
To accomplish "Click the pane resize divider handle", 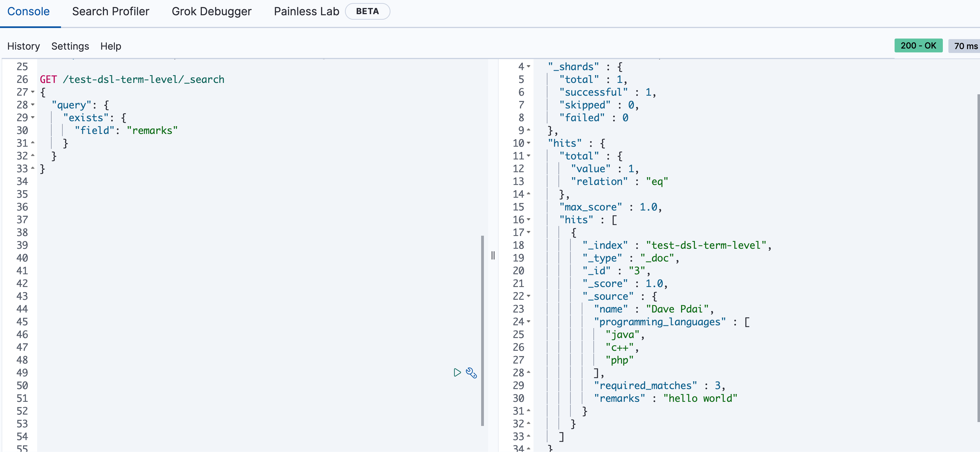I will [x=493, y=255].
